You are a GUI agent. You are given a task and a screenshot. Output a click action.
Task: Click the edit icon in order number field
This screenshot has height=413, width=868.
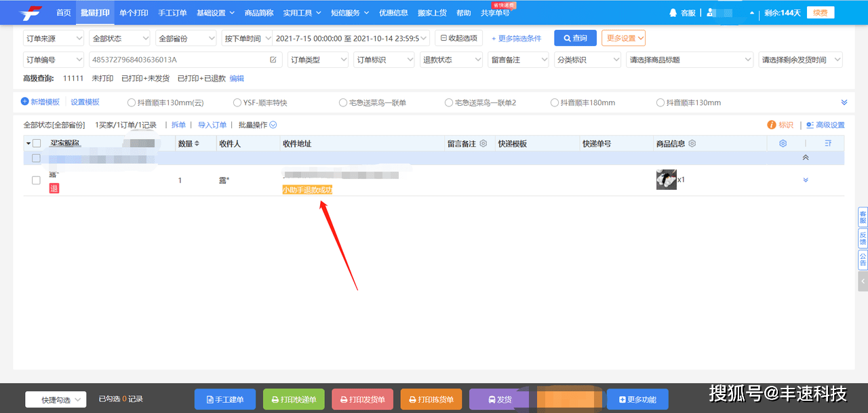click(x=273, y=60)
